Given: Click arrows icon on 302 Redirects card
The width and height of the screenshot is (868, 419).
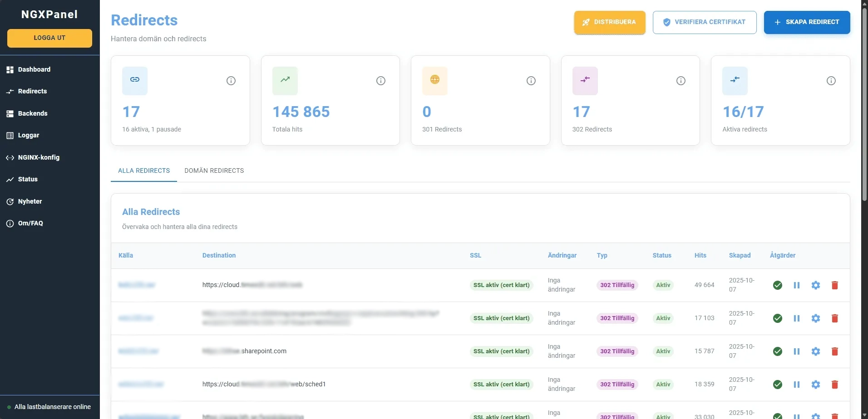Looking at the screenshot, I should click(x=585, y=80).
